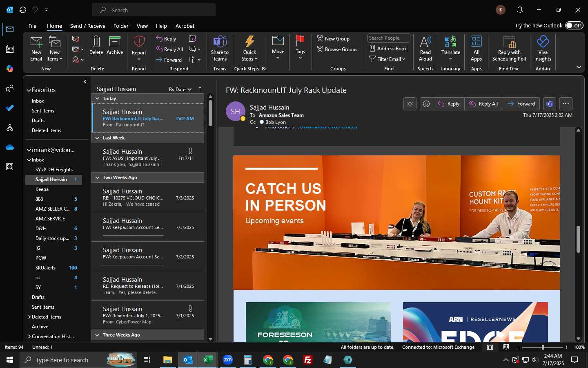Click the Search People field
The width and height of the screenshot is (588, 368).
pos(389,38)
